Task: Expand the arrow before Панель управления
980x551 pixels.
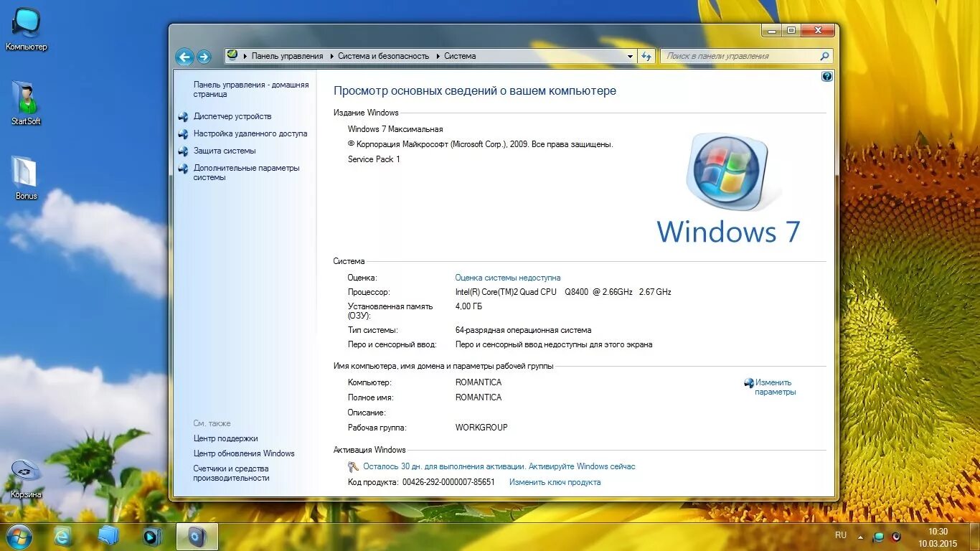Action: (245, 56)
